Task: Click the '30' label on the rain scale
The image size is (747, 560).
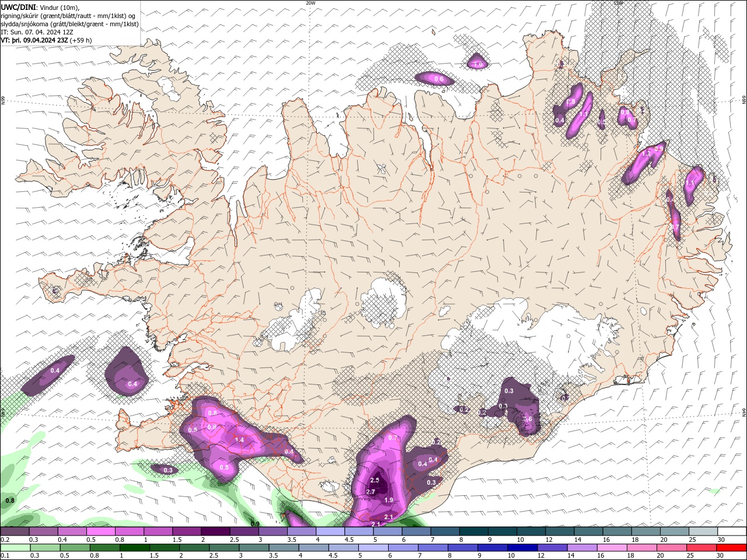Action: [x=719, y=556]
